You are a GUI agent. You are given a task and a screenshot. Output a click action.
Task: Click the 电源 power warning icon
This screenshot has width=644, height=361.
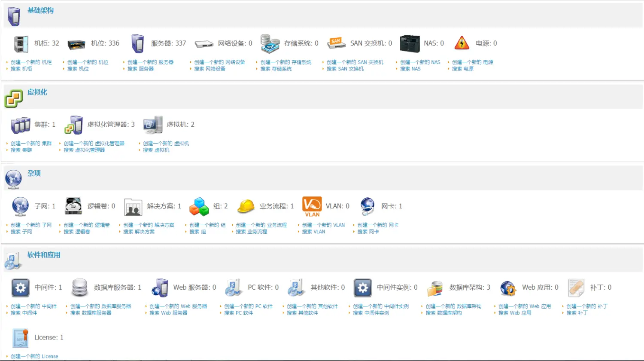462,43
